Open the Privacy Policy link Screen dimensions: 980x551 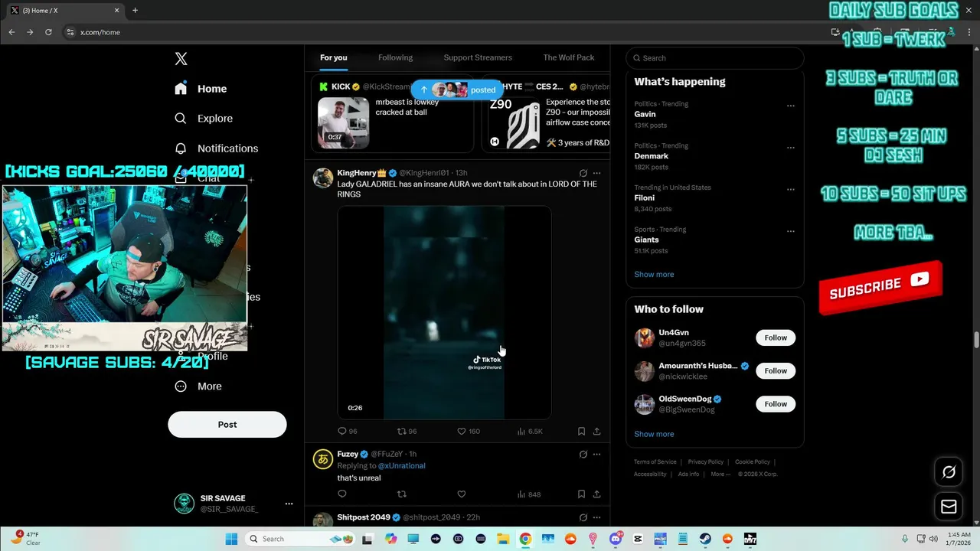(705, 461)
